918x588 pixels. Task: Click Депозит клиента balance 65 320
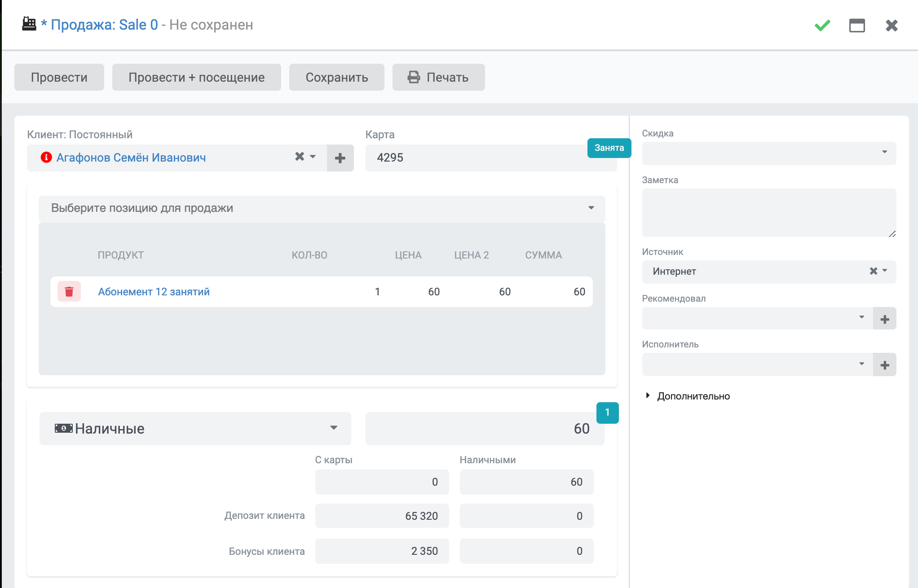(382, 516)
